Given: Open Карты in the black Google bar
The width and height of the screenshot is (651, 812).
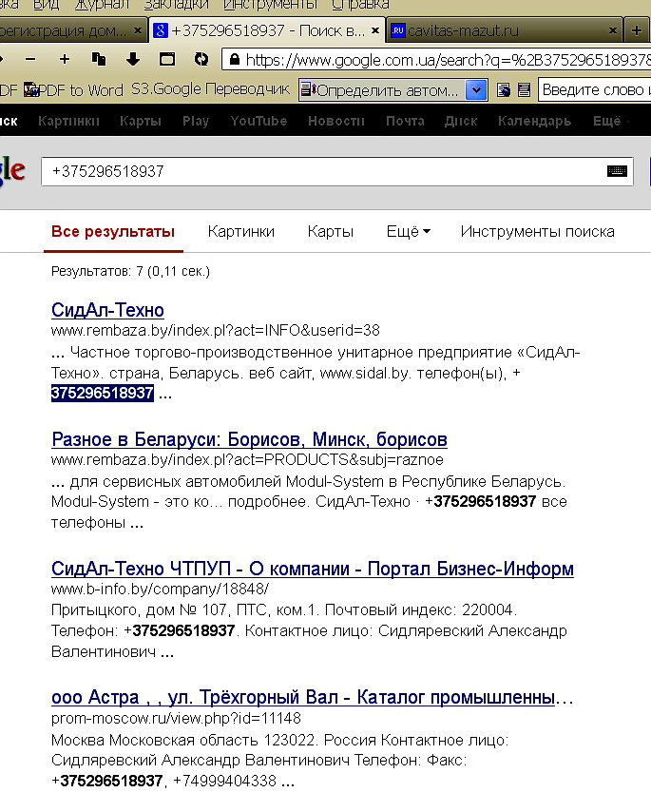Looking at the screenshot, I should tap(141, 121).
